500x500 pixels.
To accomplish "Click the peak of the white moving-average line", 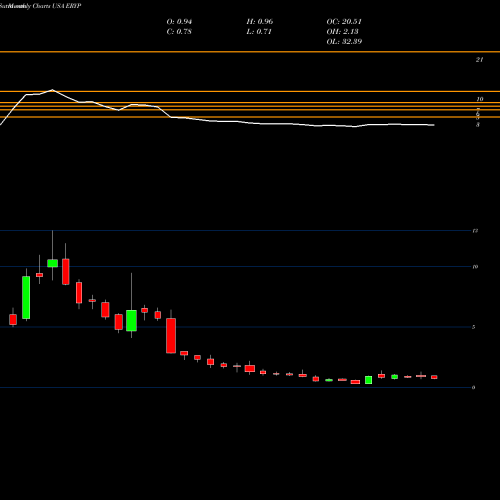I will (52, 90).
